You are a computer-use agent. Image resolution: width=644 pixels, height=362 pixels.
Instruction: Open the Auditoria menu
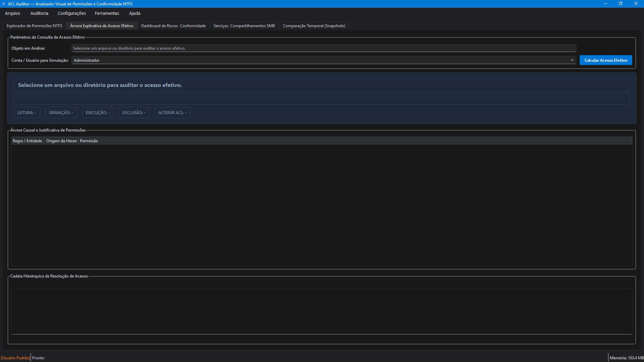39,13
